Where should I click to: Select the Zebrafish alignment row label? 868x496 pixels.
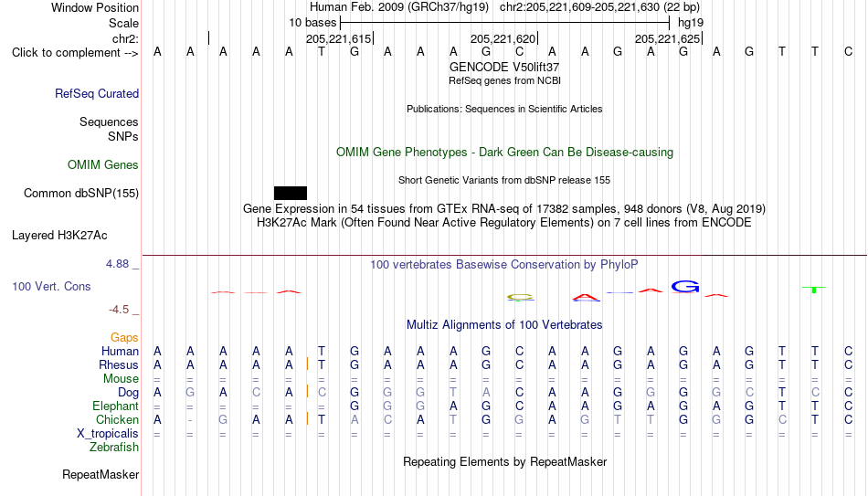(x=114, y=448)
